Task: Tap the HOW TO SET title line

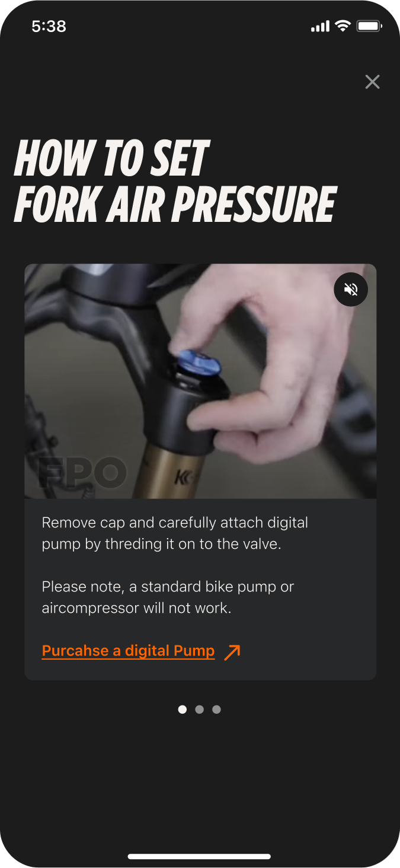Action: (x=111, y=158)
